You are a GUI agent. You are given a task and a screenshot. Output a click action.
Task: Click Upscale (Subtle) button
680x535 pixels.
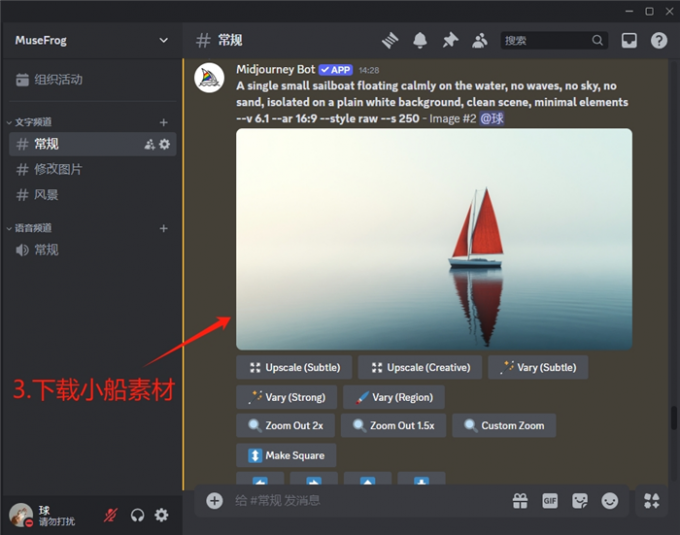[294, 367]
